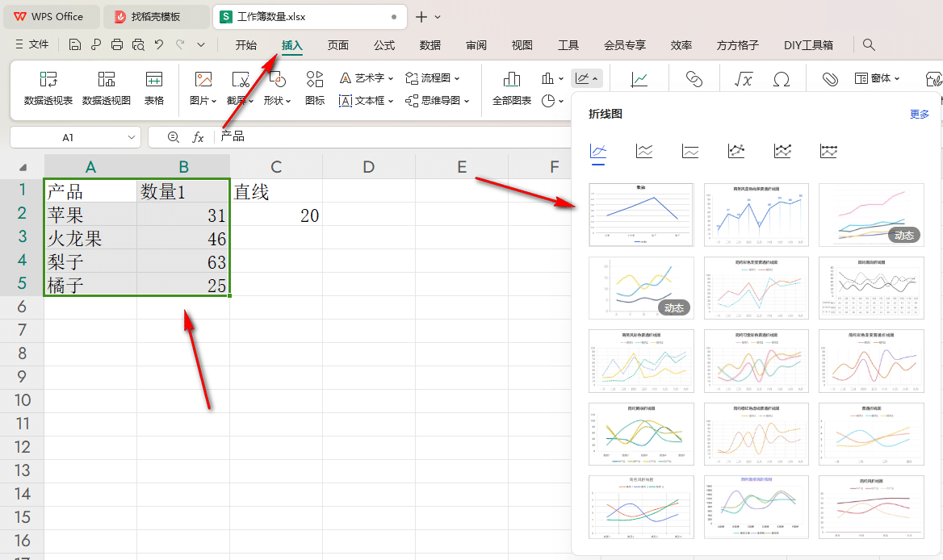Insert a PivotTable (数据透视表)
The width and height of the screenshot is (943, 560).
click(48, 88)
